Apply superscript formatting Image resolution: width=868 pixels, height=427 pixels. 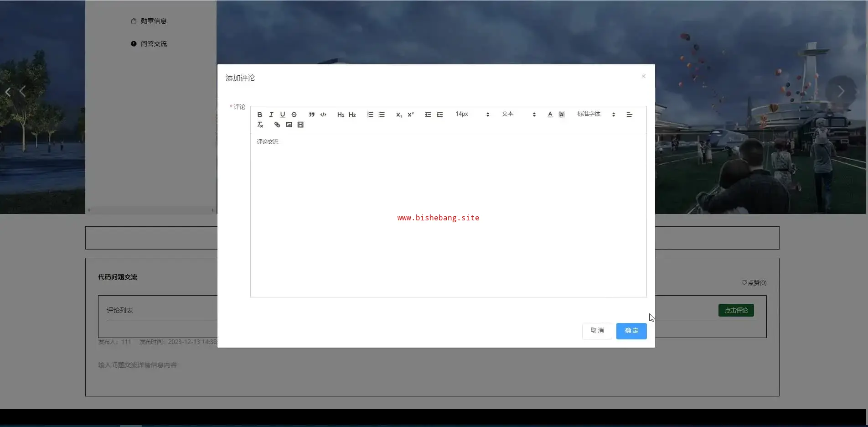(x=411, y=115)
